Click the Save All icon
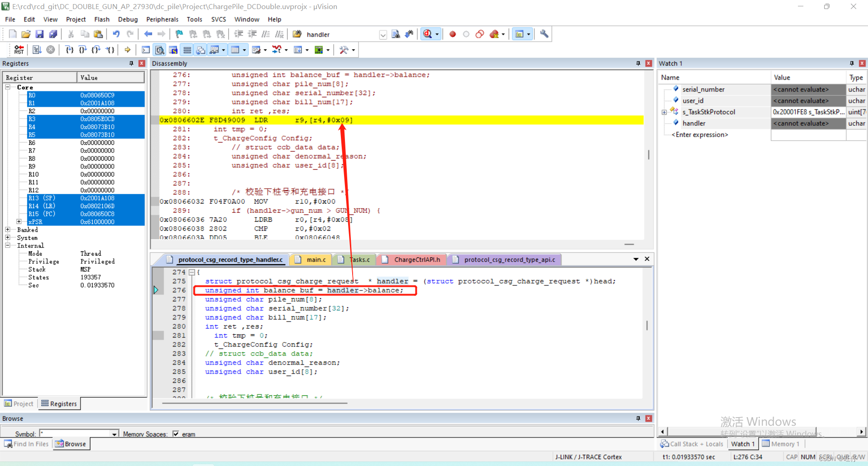868x466 pixels. (x=53, y=34)
